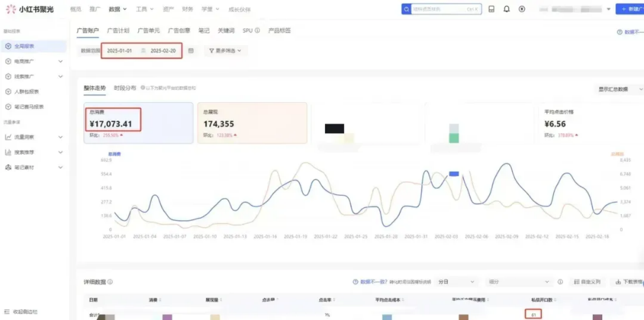Click the start date 2025-01-01 field

(120, 51)
